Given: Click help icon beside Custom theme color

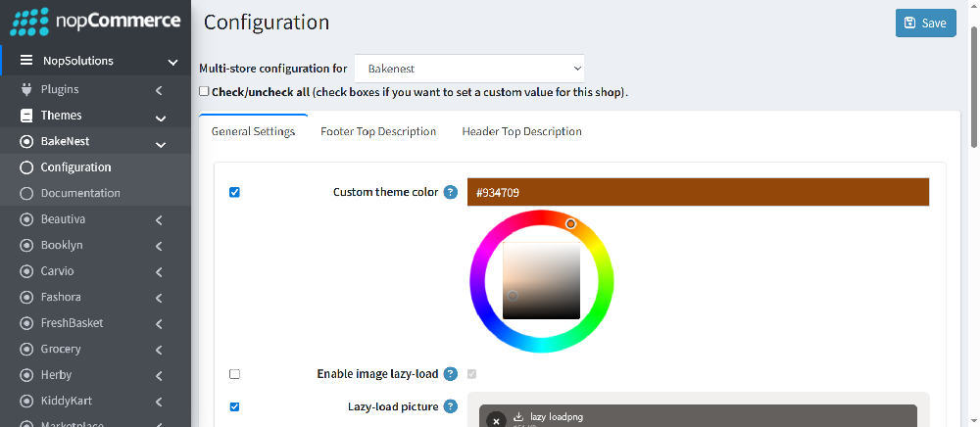Looking at the screenshot, I should click(451, 192).
